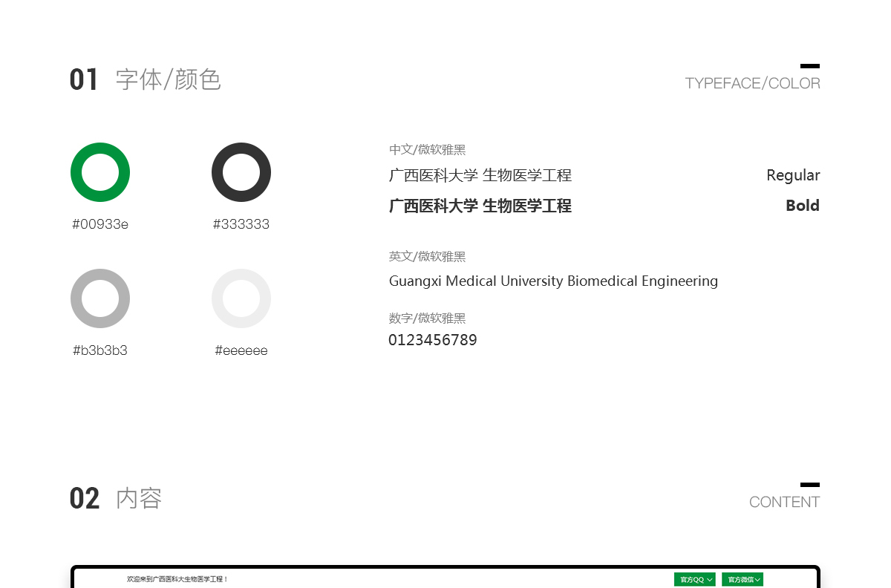Expand the 官方微信 dropdown
Image resolution: width=891 pixels, height=588 pixels.
[742, 579]
